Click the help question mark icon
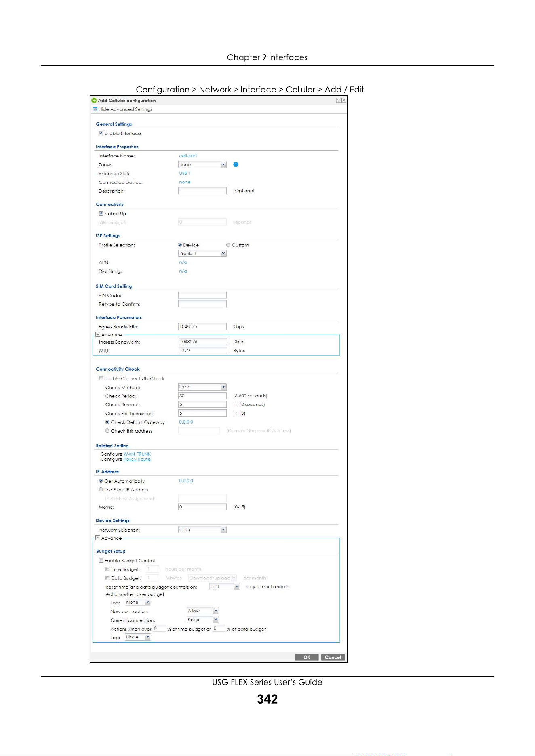Viewport: 535px width, 756px height. (338, 100)
